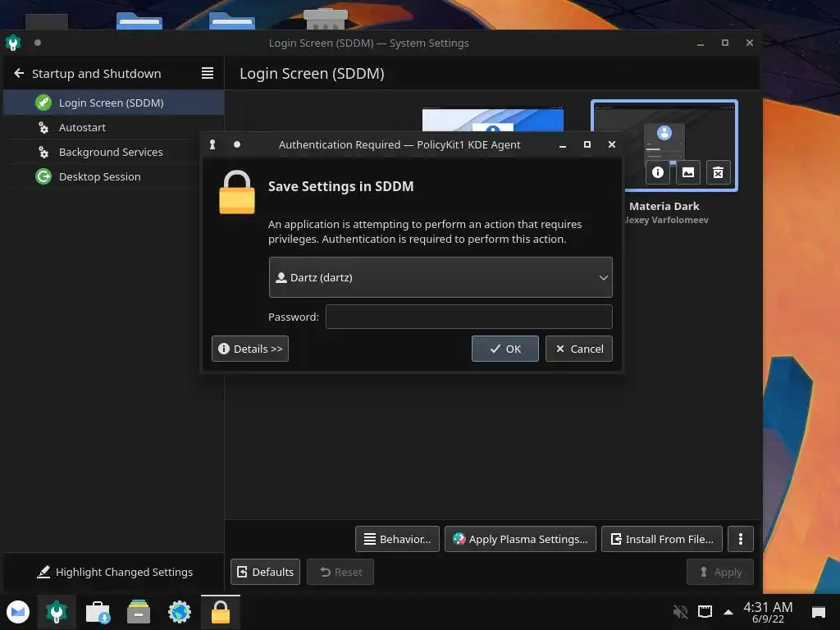The height and width of the screenshot is (630, 840).
Task: Expand the Dartz (dartz) user dropdown
Action: (441, 277)
